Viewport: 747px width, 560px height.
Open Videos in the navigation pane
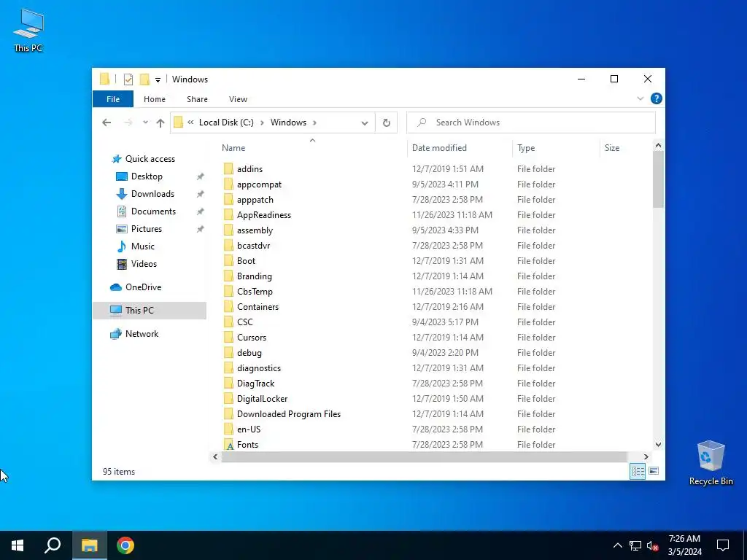[x=144, y=264]
